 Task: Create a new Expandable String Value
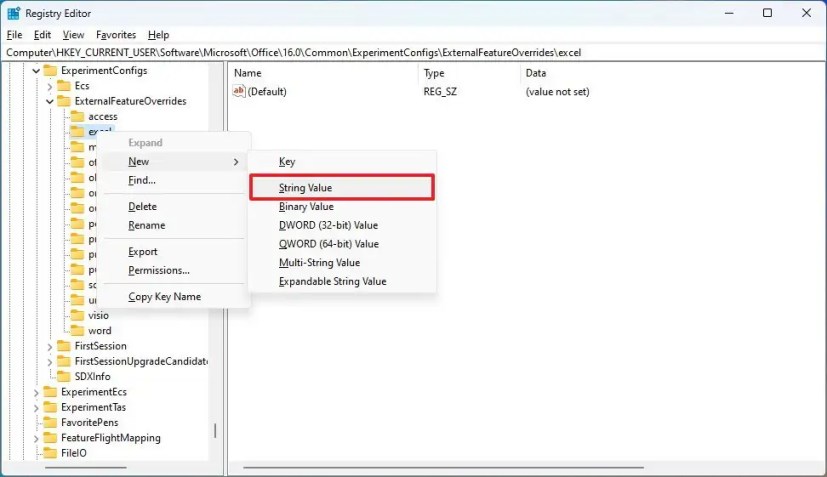pyautogui.click(x=342, y=281)
